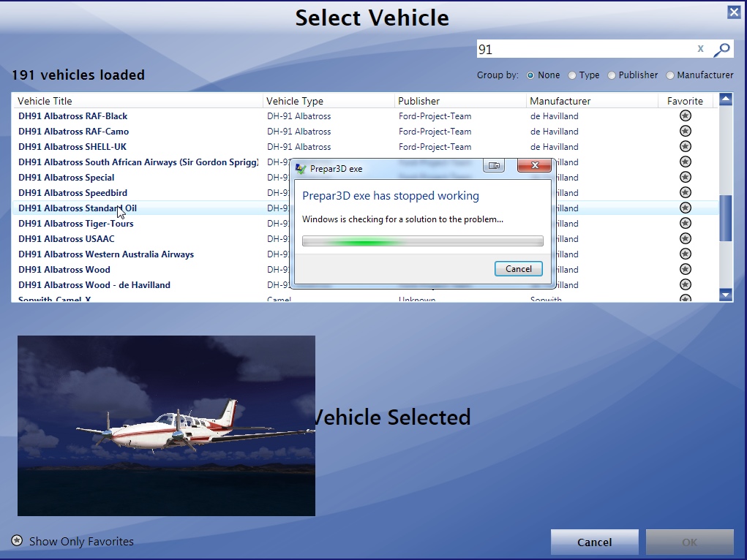This screenshot has width=747, height=560.
Task: Favorite DH91 Albatross SHELL-UK star
Action: coord(685,146)
